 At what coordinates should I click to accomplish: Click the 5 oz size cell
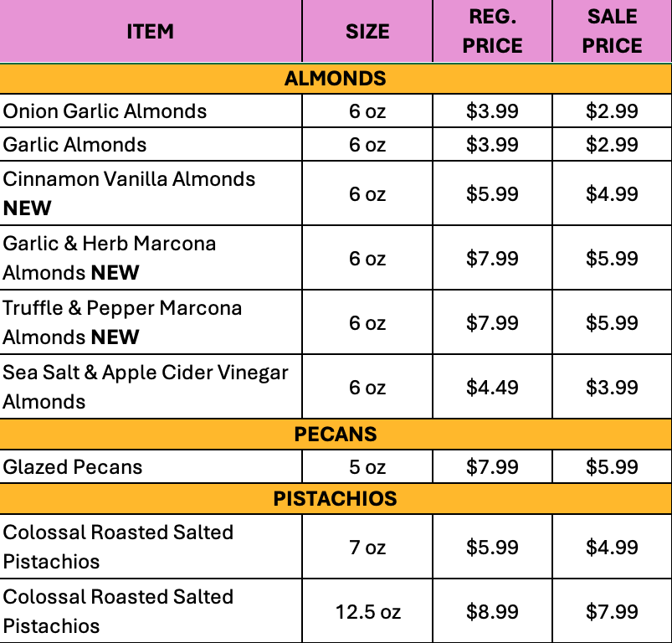tap(367, 466)
